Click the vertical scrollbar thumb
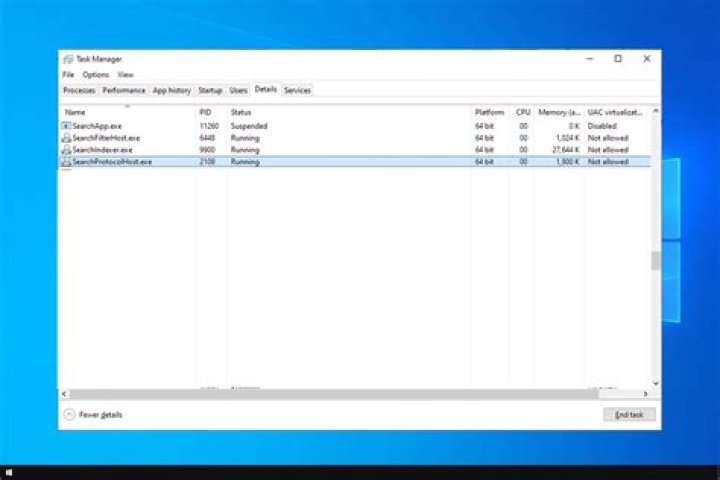The image size is (720, 480). [x=656, y=260]
